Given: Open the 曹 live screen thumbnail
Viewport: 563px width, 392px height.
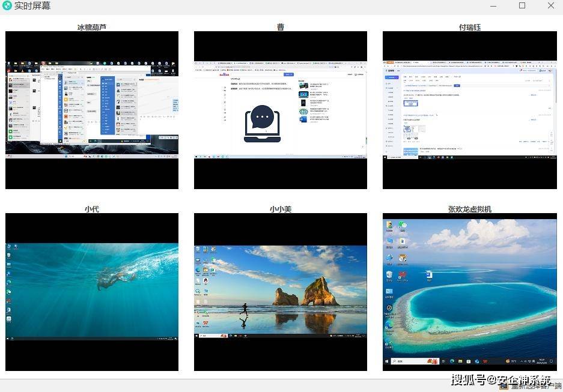Looking at the screenshot, I should [x=281, y=110].
